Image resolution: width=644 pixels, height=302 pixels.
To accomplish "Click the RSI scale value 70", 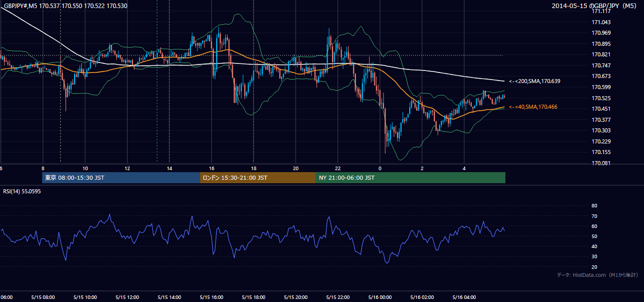I will pyautogui.click(x=594, y=216).
